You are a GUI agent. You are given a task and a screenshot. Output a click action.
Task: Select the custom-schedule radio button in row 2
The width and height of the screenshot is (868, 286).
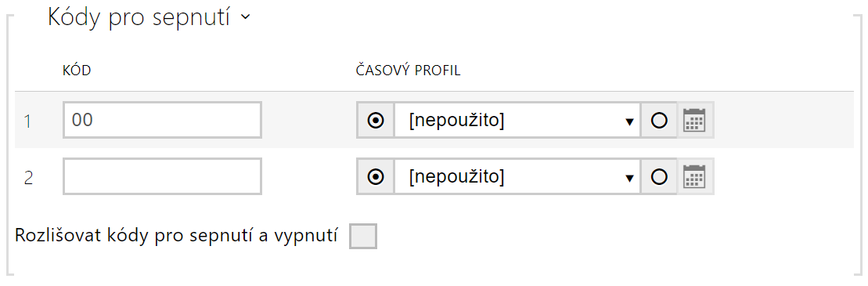(x=659, y=176)
